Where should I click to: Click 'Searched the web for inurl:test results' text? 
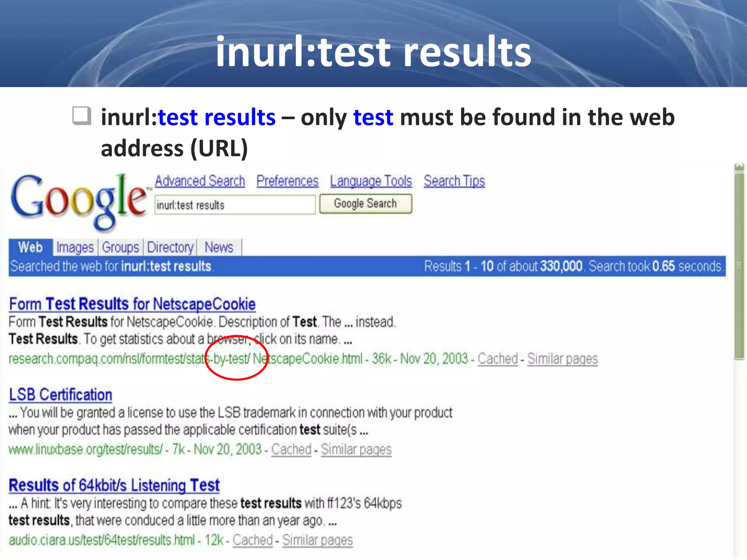[112, 266]
